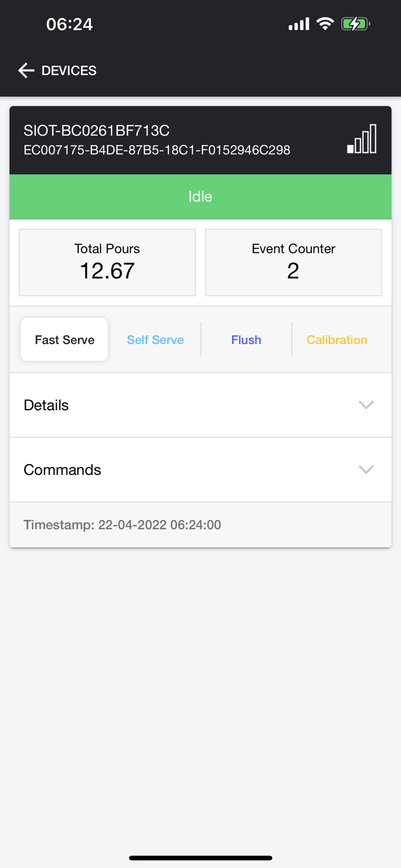Select the Flush tab

(x=246, y=340)
